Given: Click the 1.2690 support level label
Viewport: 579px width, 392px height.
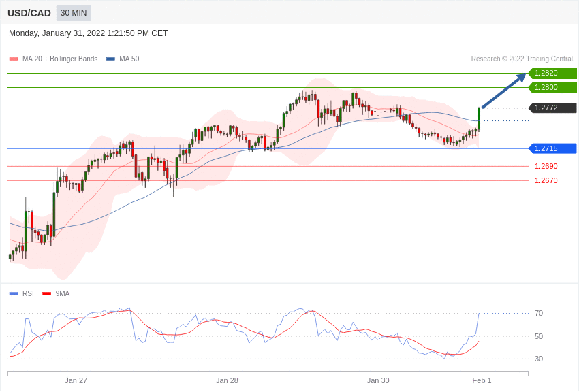Looking at the screenshot, I should [546, 166].
